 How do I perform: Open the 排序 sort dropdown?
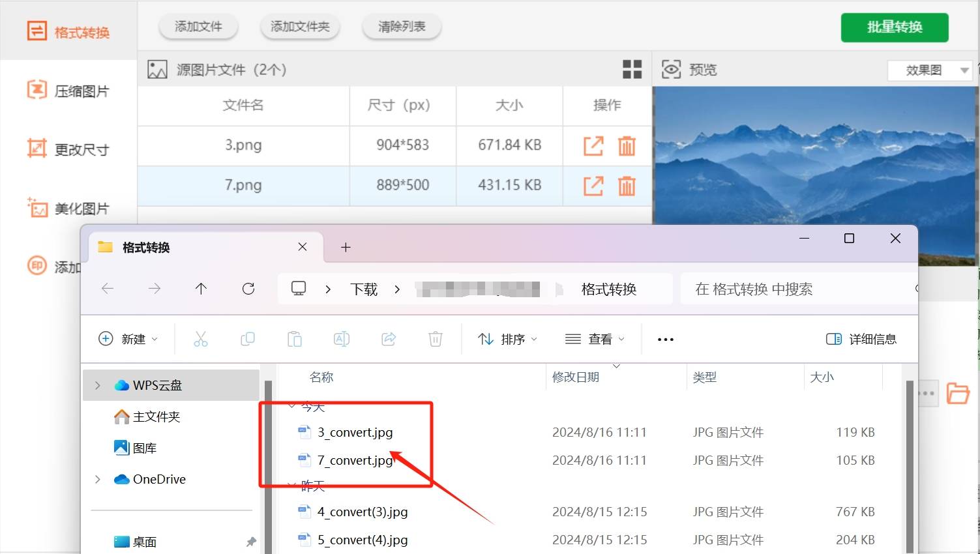(x=507, y=339)
